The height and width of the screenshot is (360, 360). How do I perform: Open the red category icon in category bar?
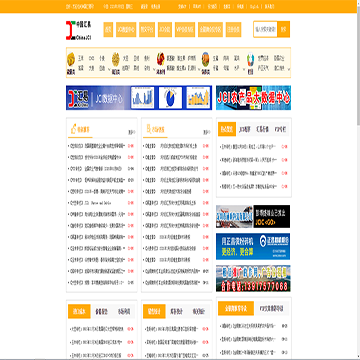tap(161, 60)
